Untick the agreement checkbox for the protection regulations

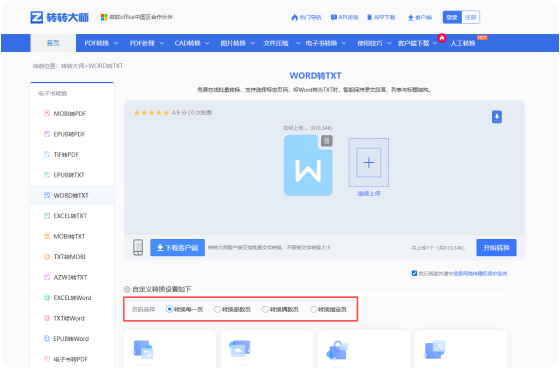pos(414,273)
